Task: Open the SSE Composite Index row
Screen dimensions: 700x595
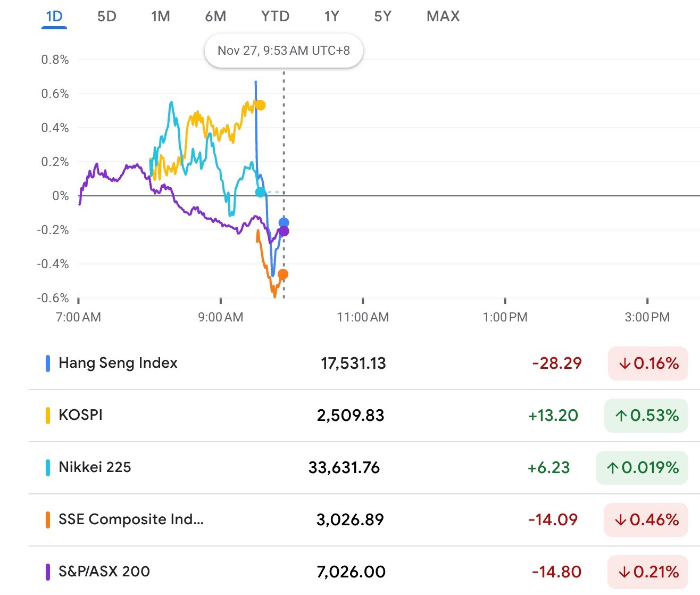Action: (364, 520)
